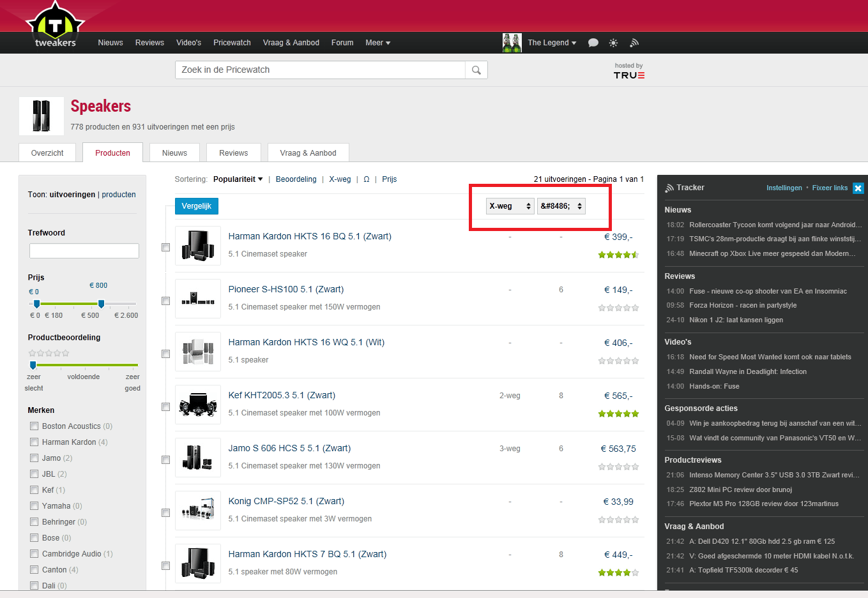The image size is (868, 598).
Task: Switch to the Reviews tab below Speakers
Action: (233, 153)
